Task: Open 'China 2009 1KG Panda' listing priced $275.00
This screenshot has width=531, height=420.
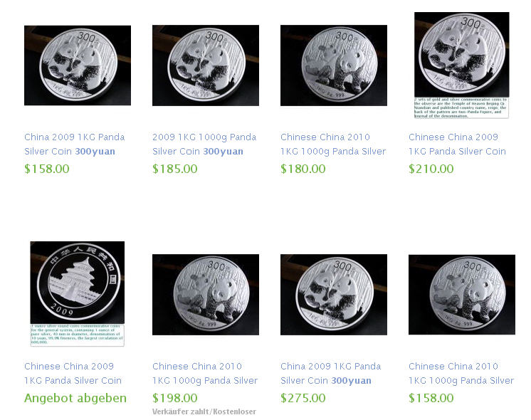Action: (x=331, y=373)
